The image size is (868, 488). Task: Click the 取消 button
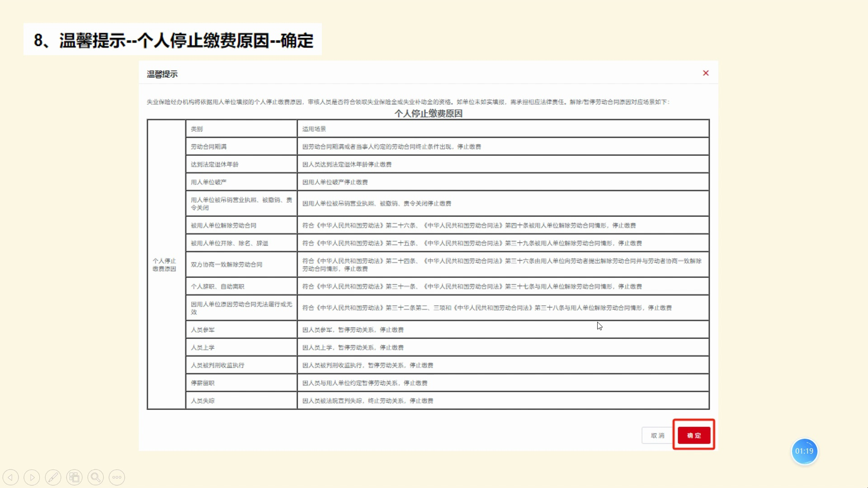tap(657, 436)
